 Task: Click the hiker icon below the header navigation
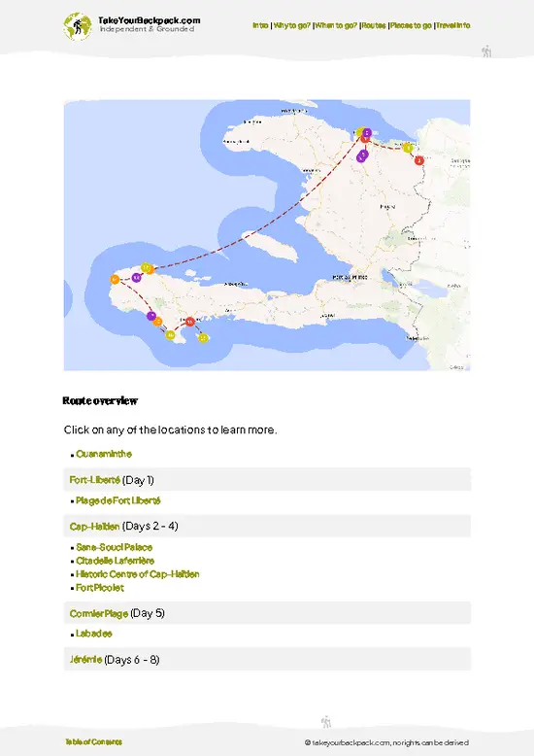tap(486, 52)
